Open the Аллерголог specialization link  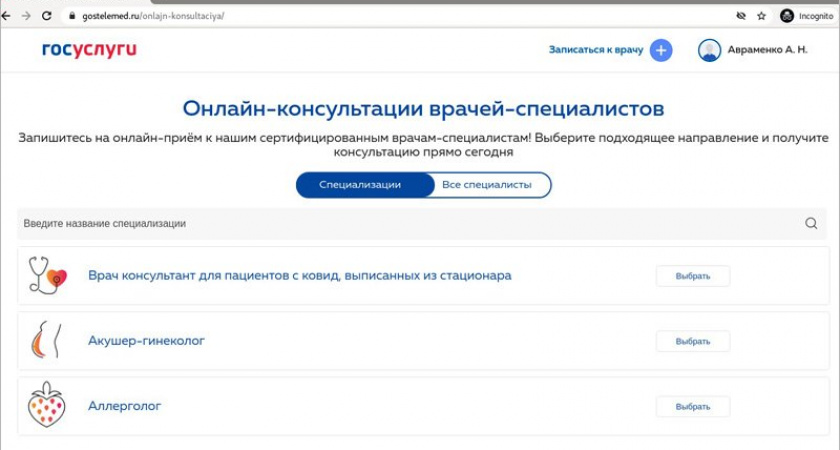[124, 406]
